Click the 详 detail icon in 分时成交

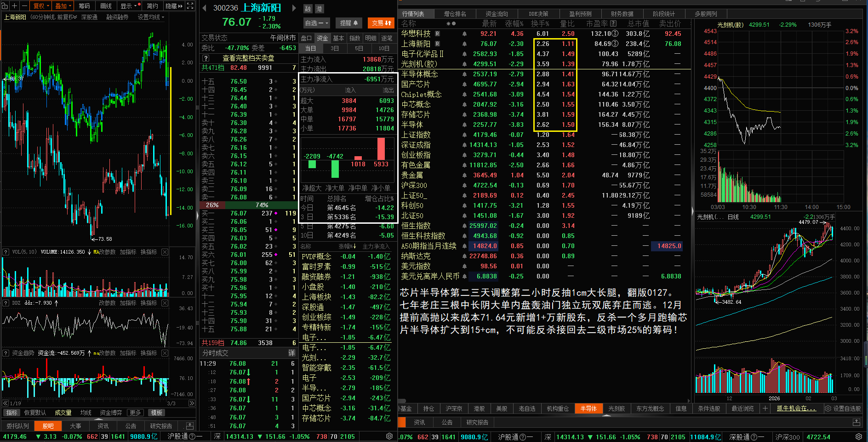291,353
